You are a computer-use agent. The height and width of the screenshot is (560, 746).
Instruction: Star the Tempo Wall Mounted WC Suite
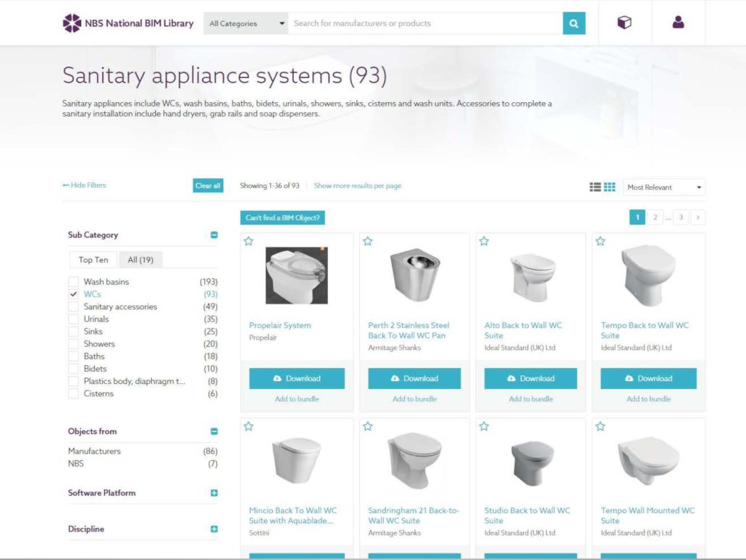point(600,426)
